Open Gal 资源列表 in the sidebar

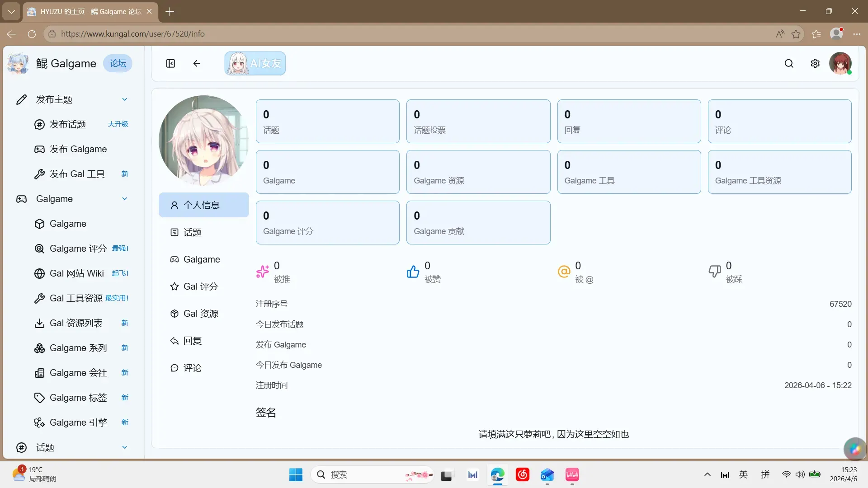[81, 323]
